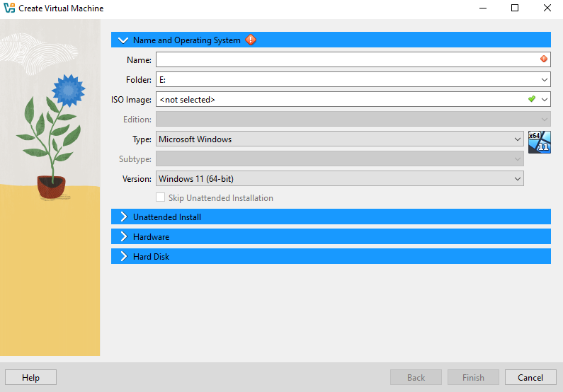Click the warning icon beside Name and Operating System
Image resolution: width=563 pixels, height=392 pixels.
251,40
